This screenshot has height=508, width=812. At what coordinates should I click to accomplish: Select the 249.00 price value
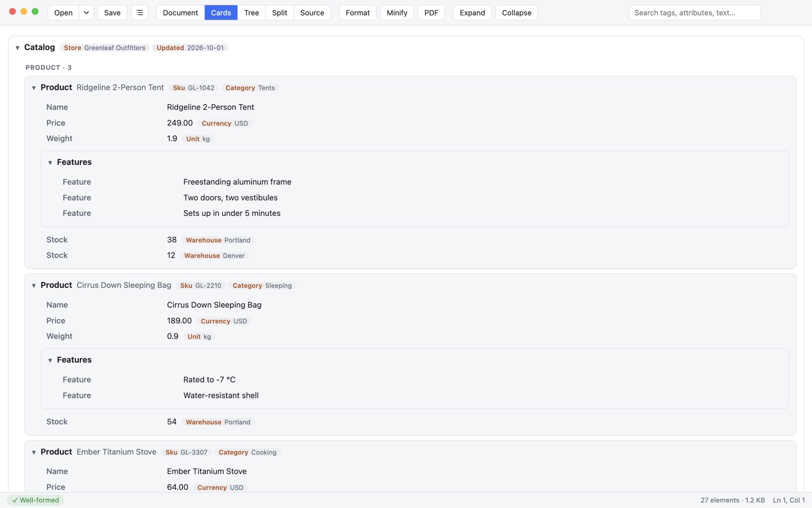(x=180, y=123)
